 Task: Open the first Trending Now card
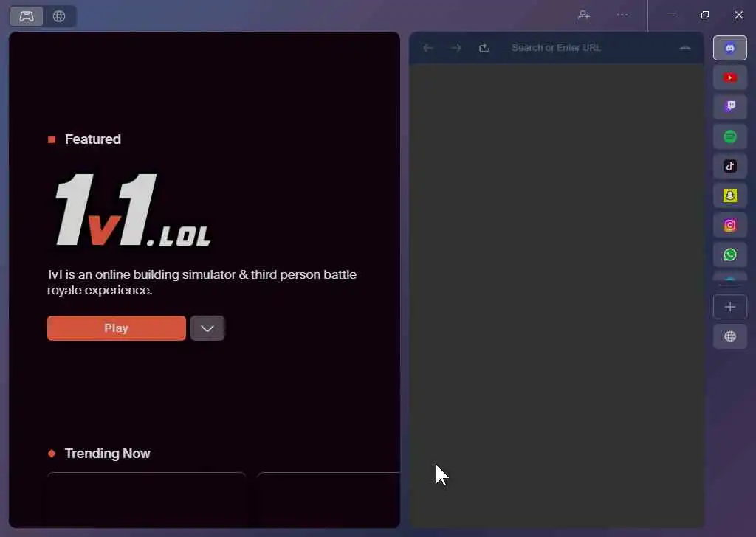pos(147,500)
